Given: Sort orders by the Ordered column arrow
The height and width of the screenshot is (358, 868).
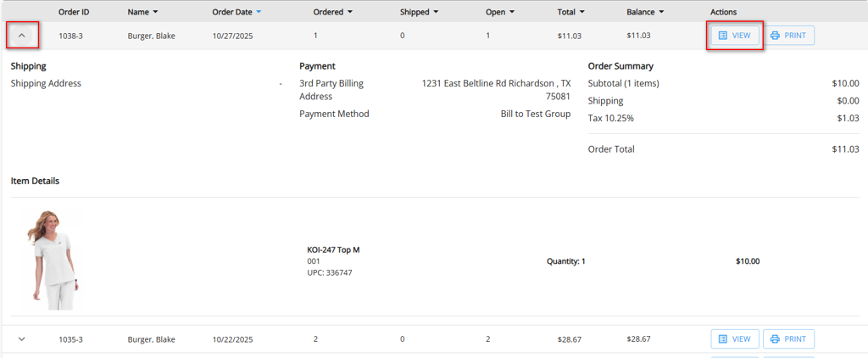Looking at the screenshot, I should click(x=350, y=13).
